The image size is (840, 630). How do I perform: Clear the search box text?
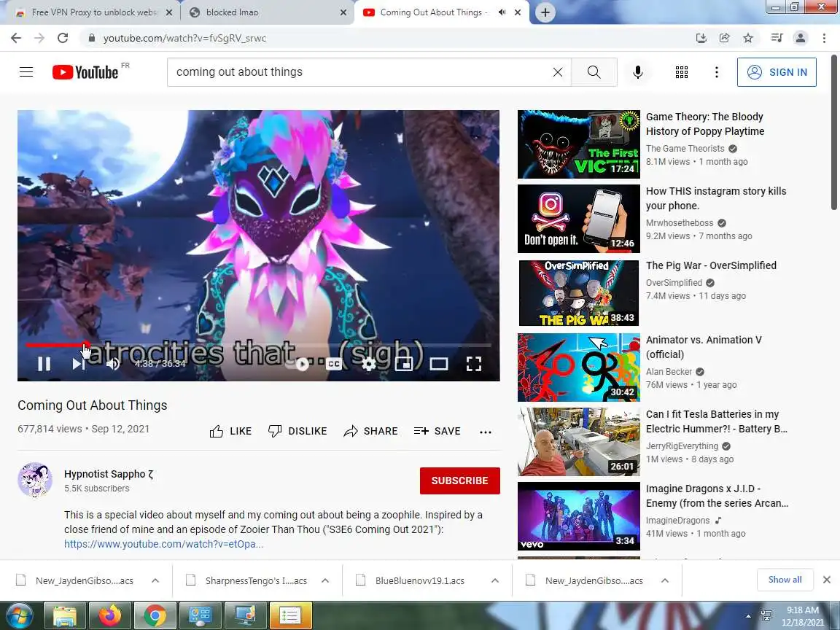tap(558, 71)
